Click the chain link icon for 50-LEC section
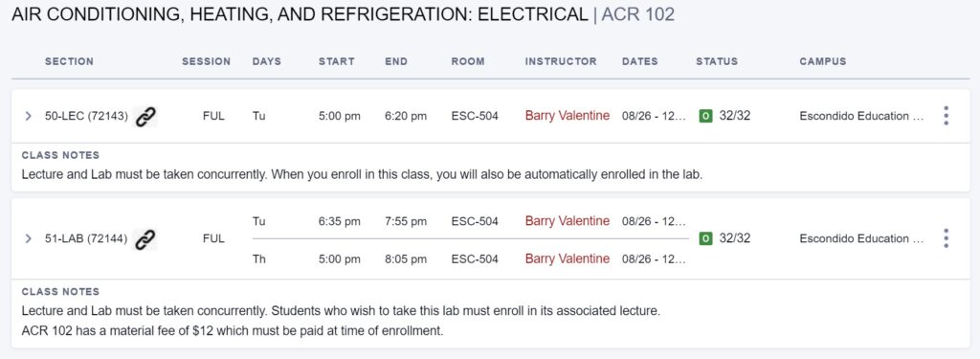980x359 pixels. click(x=145, y=117)
